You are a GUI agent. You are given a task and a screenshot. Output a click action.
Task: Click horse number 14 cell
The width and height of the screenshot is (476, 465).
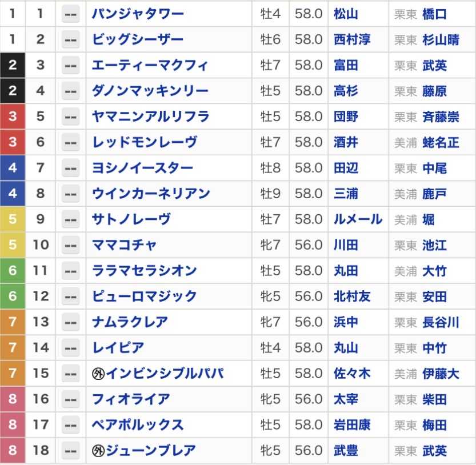click(x=41, y=348)
